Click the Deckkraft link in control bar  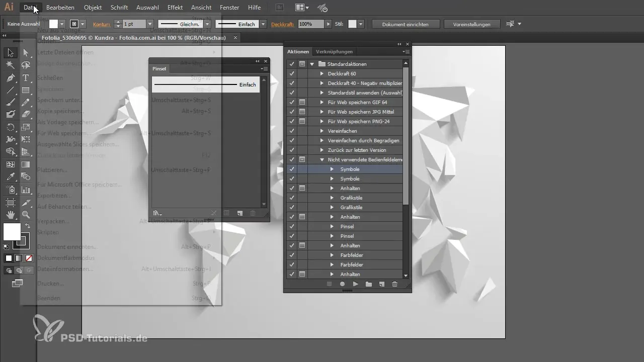[x=283, y=24]
